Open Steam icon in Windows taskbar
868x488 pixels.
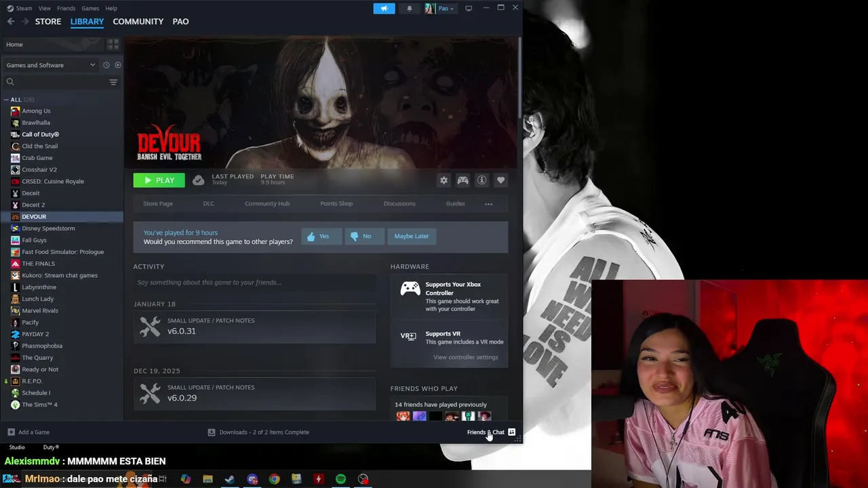(x=230, y=479)
